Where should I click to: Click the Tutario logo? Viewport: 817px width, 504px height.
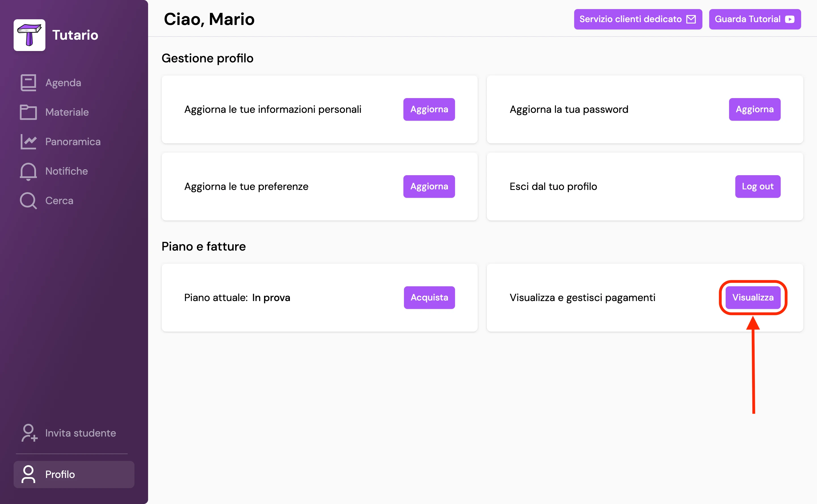[x=29, y=35]
